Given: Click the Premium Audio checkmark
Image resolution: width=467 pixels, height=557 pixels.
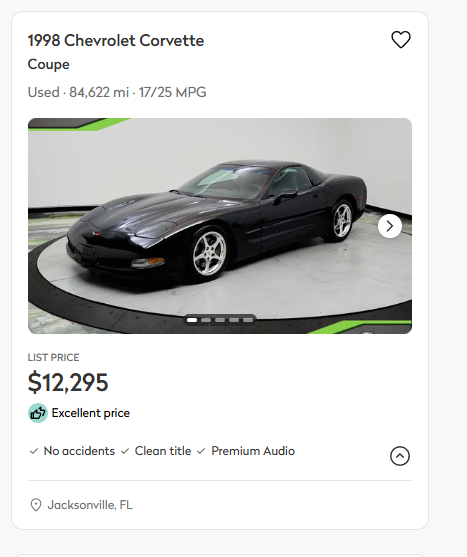Looking at the screenshot, I should pyautogui.click(x=201, y=451).
